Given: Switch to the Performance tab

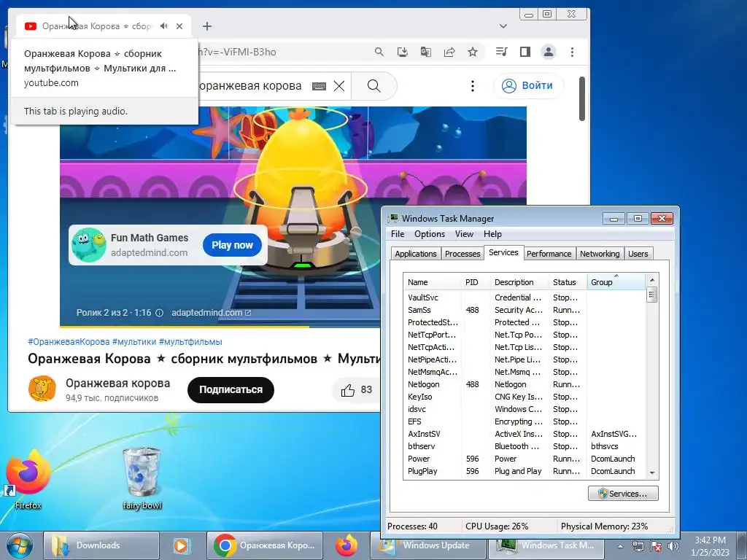Looking at the screenshot, I should tap(549, 254).
